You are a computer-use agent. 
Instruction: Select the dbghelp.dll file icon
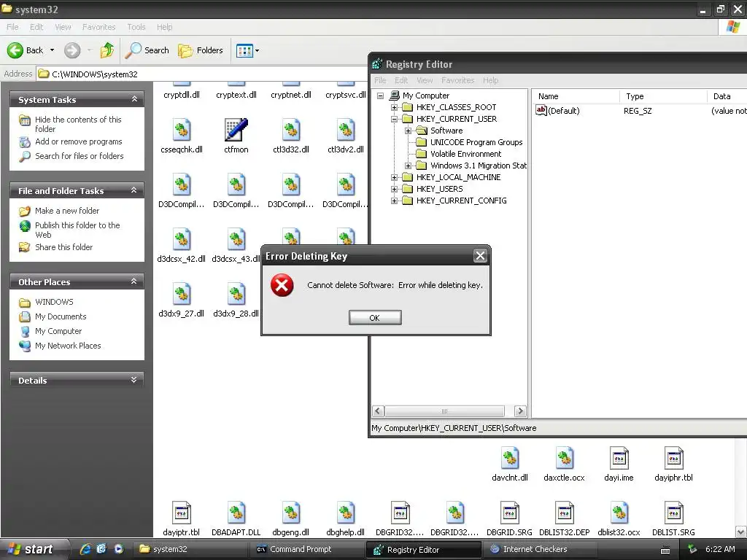(346, 513)
